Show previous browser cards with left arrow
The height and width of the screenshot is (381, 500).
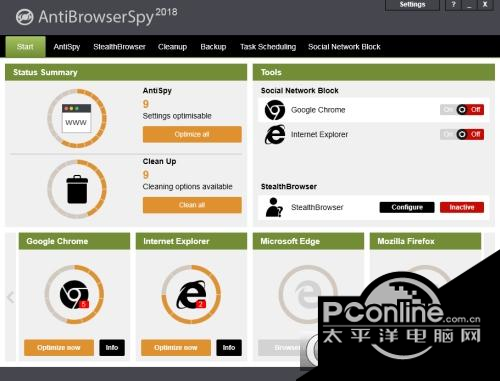click(11, 297)
